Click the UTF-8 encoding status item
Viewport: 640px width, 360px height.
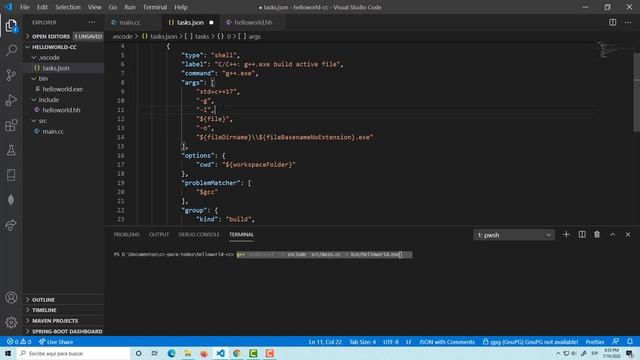coord(391,342)
